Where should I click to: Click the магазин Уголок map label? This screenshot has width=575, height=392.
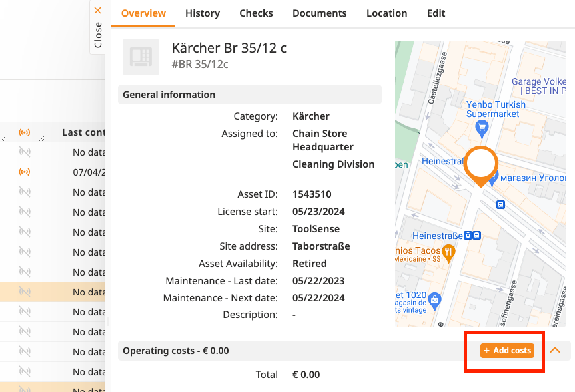click(x=533, y=178)
